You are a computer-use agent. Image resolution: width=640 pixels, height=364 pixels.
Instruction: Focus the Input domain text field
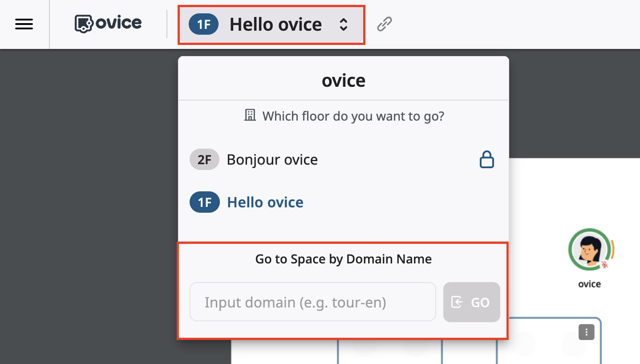pos(312,302)
